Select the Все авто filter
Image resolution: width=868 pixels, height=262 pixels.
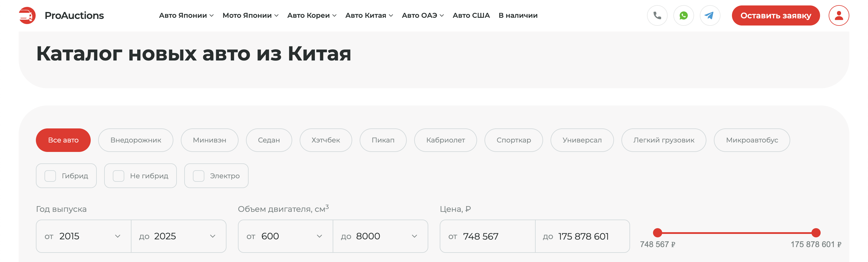(63, 140)
